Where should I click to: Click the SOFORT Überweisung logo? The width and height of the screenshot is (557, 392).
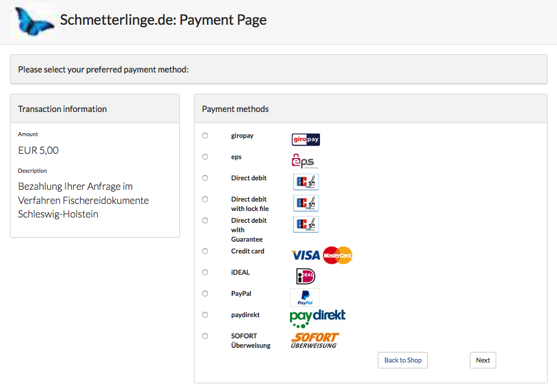point(315,340)
